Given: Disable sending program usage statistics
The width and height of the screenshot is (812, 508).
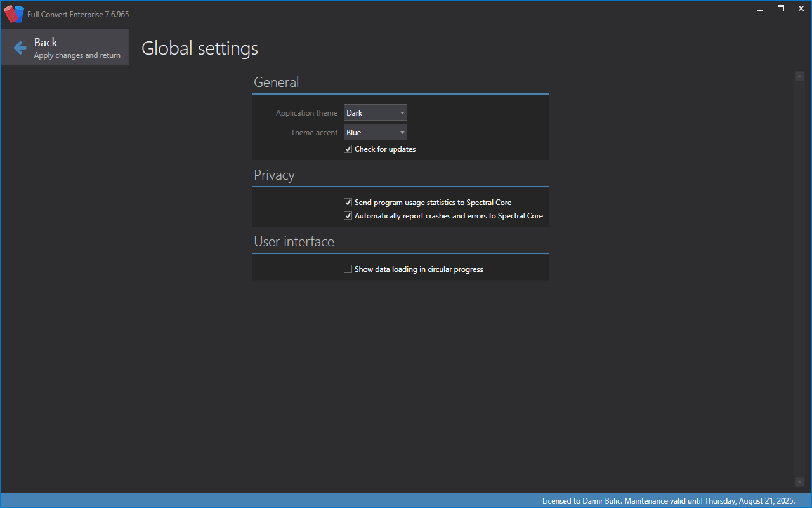Looking at the screenshot, I should (x=348, y=203).
